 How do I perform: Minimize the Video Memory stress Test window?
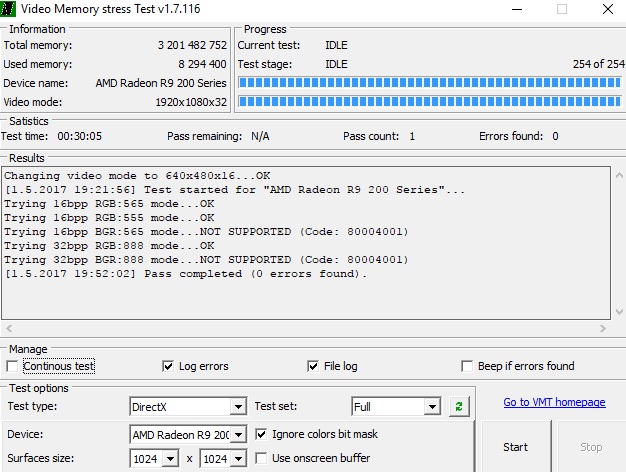(517, 9)
